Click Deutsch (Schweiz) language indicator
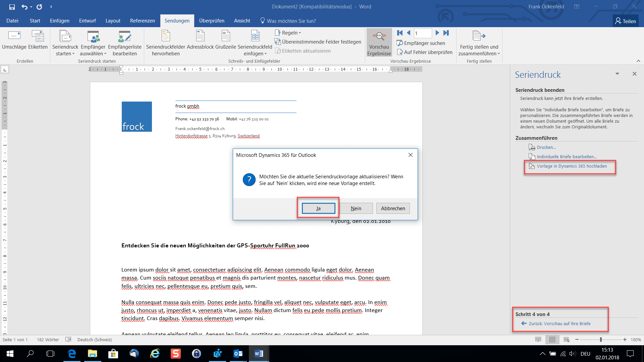This screenshot has width=644, height=362. [95, 340]
